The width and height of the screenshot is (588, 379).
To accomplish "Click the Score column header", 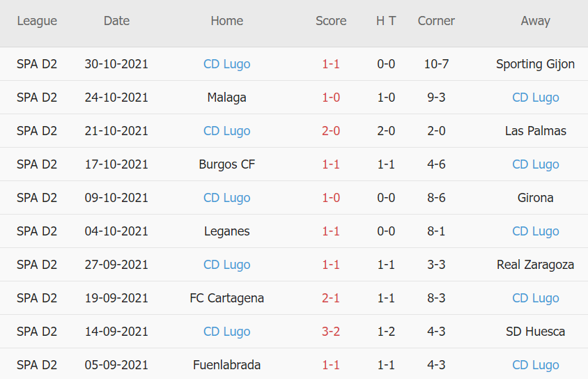I will coord(331,21).
